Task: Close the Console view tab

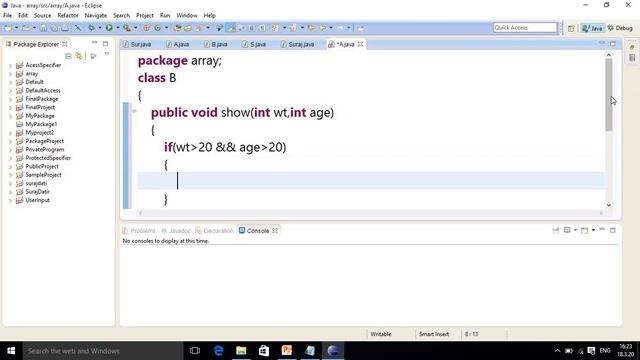Action: (275, 231)
